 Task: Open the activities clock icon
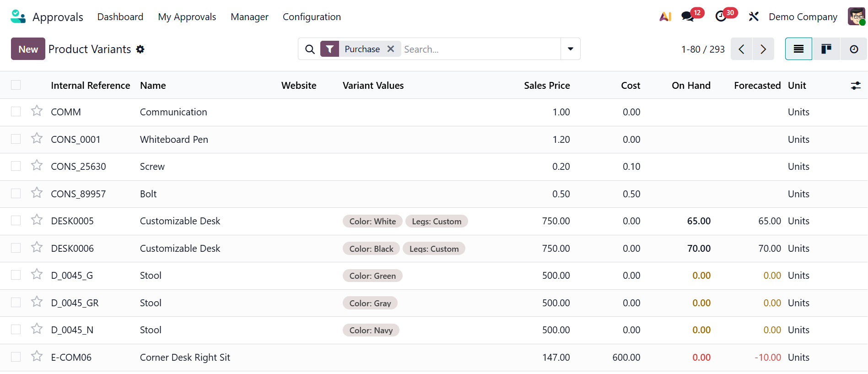point(721,17)
